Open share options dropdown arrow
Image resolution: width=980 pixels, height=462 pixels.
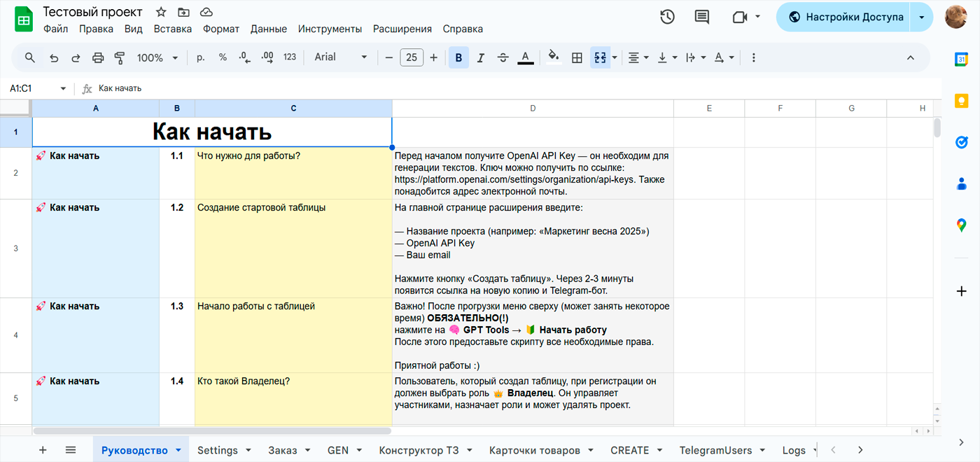(x=922, y=17)
